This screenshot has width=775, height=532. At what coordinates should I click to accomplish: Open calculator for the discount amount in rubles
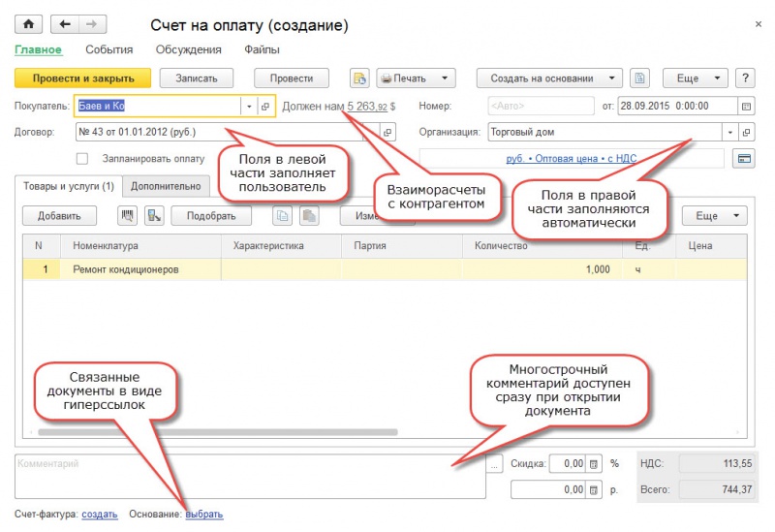point(594,489)
